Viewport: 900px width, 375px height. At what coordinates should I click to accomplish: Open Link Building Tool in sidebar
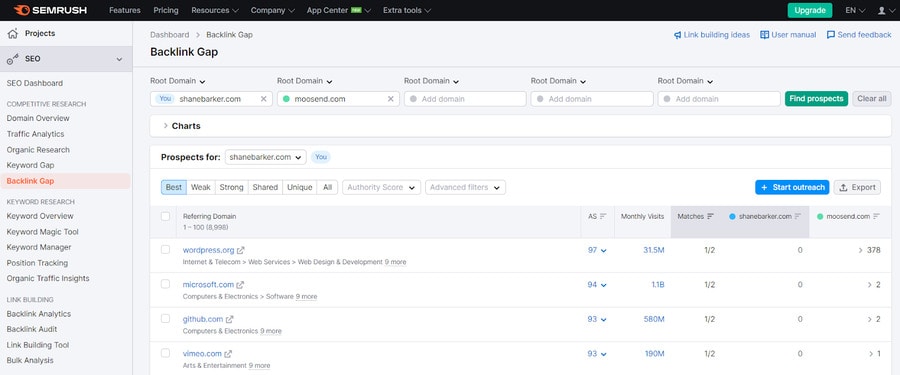38,345
